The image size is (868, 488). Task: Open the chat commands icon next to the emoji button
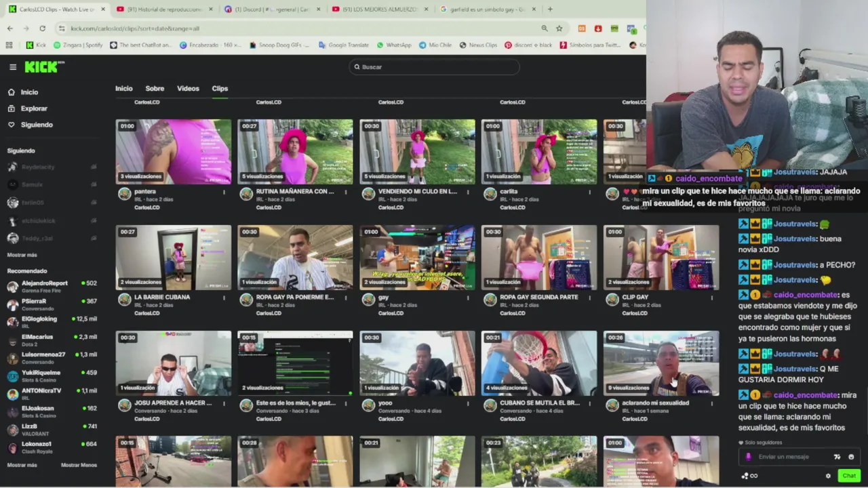pos(837,457)
